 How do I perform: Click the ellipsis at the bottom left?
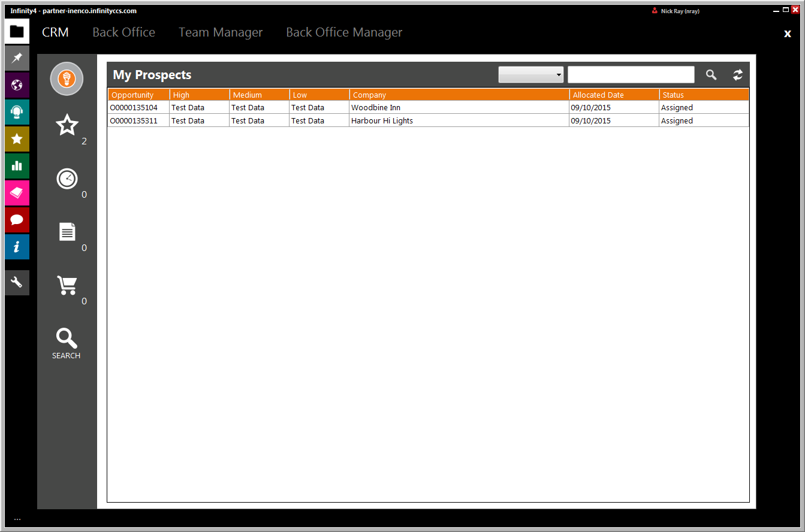click(17, 519)
